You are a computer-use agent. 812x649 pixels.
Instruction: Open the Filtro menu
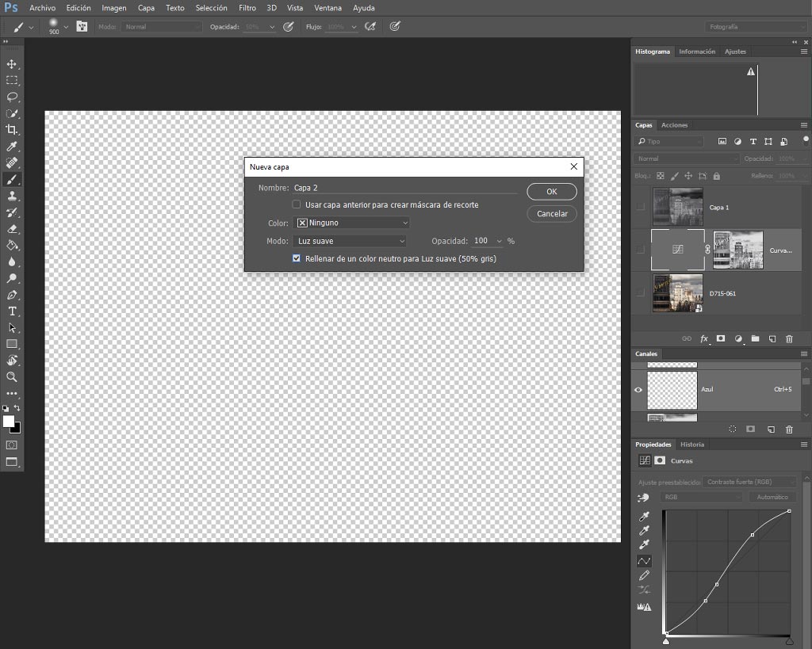point(247,8)
